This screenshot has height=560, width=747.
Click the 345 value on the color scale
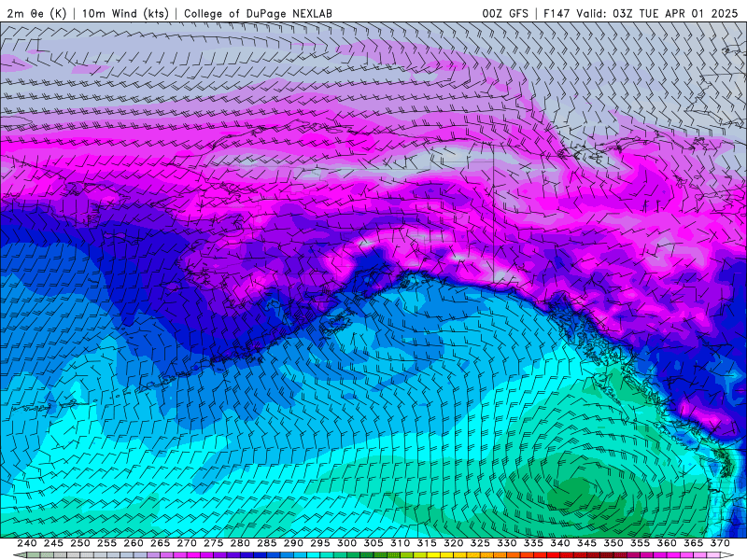(x=587, y=543)
